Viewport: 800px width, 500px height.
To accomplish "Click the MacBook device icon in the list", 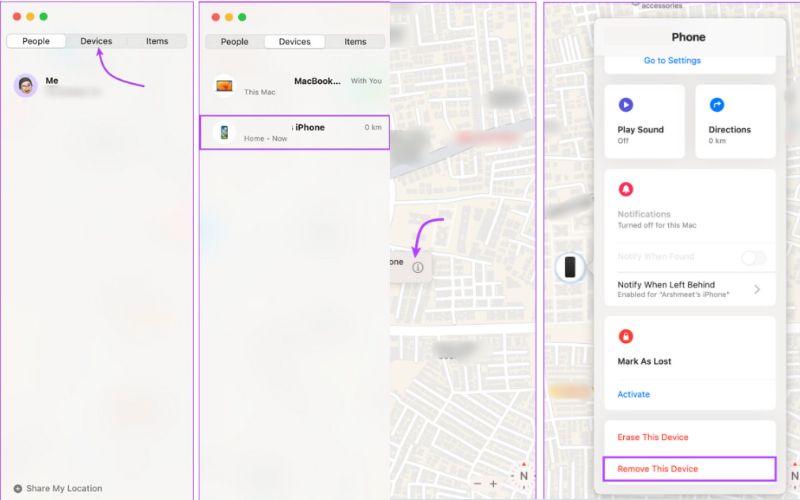I will (224, 86).
